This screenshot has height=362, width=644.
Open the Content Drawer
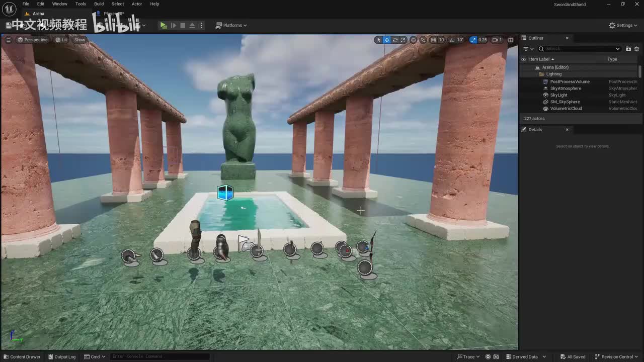(x=22, y=357)
